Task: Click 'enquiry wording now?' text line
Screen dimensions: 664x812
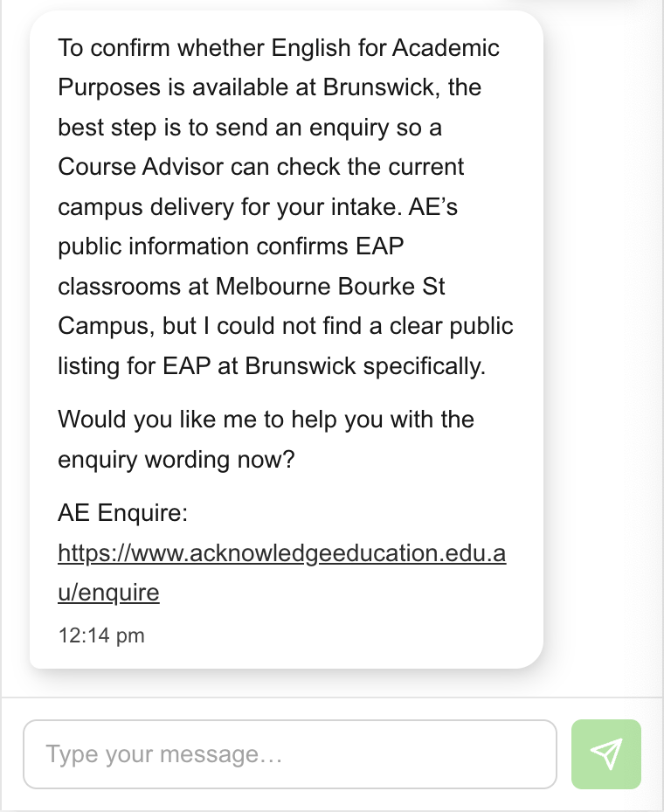Action: (176, 460)
